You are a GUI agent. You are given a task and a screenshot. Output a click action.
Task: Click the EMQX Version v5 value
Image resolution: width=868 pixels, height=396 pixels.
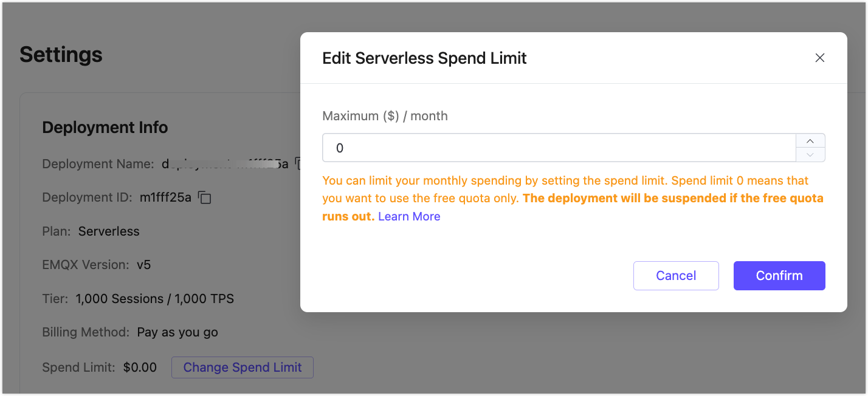click(x=144, y=264)
